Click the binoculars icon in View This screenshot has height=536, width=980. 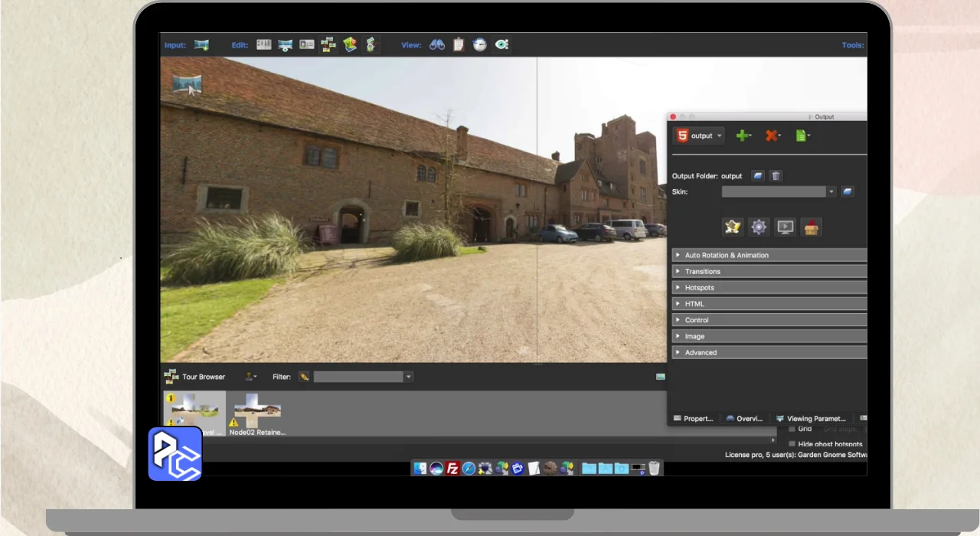pos(437,45)
